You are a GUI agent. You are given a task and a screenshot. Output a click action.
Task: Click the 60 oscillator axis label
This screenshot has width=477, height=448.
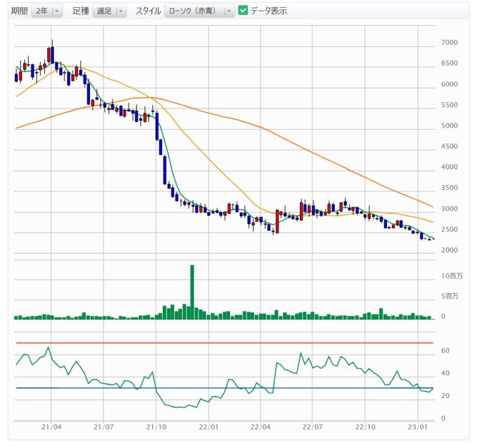445,351
